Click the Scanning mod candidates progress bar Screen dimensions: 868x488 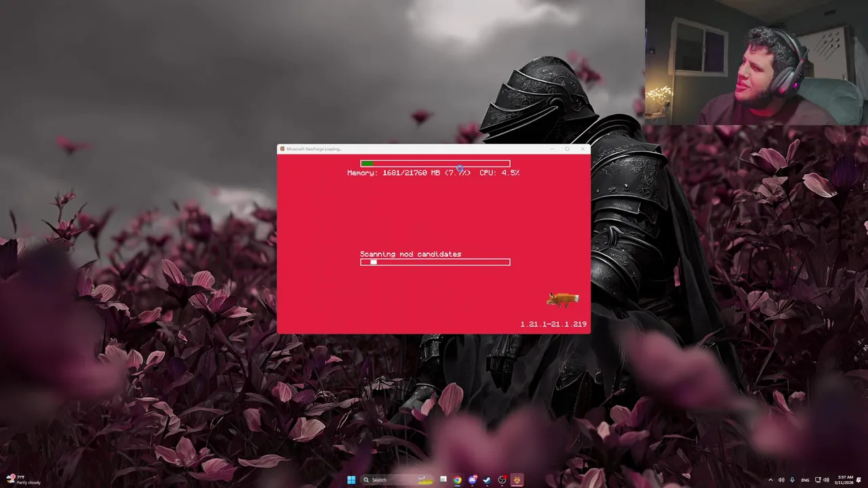[x=435, y=262]
